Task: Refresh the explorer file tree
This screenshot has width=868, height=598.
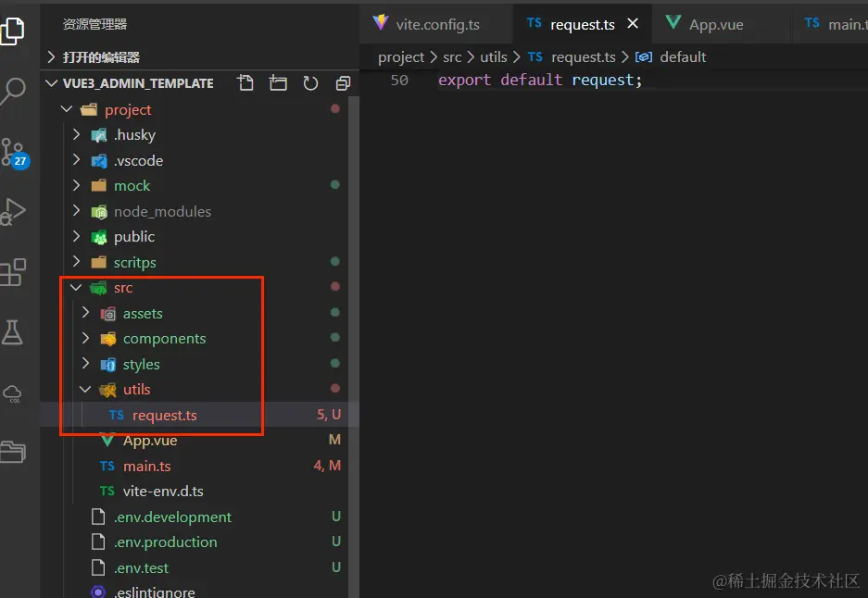Action: pyautogui.click(x=310, y=83)
